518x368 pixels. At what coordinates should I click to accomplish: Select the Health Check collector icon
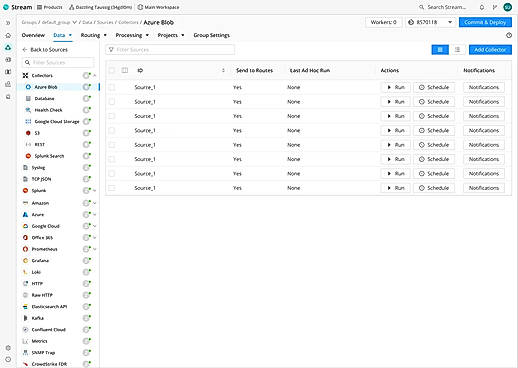[x=28, y=110]
